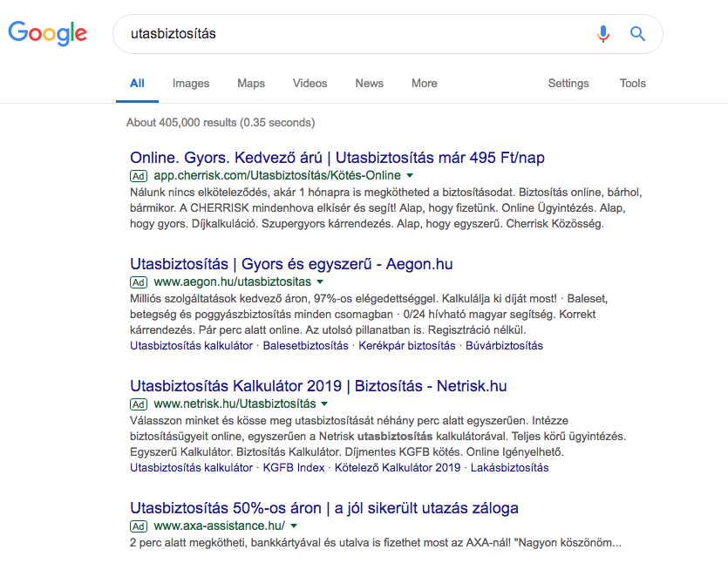
Task: Open the Aegon.hu Utasbiztosítás result title
Action: pyautogui.click(x=291, y=263)
